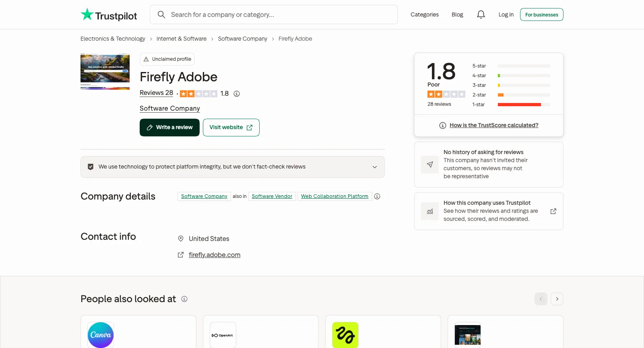This screenshot has width=644, height=348.
Task: Click the TrustScore info icon beside 1.8
Action: 237,94
